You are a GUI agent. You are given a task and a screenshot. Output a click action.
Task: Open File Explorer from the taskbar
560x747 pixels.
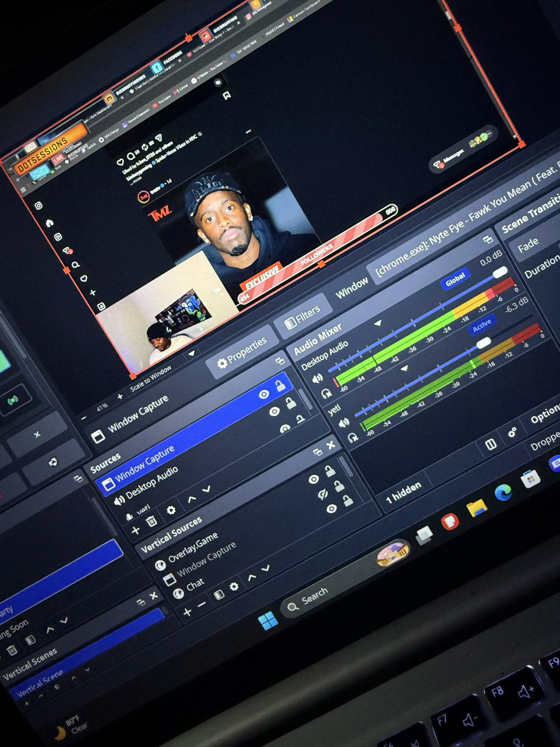tap(476, 507)
